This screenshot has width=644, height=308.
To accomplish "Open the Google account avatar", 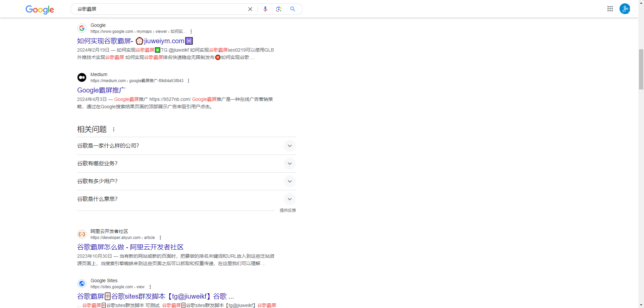I will click(x=625, y=9).
